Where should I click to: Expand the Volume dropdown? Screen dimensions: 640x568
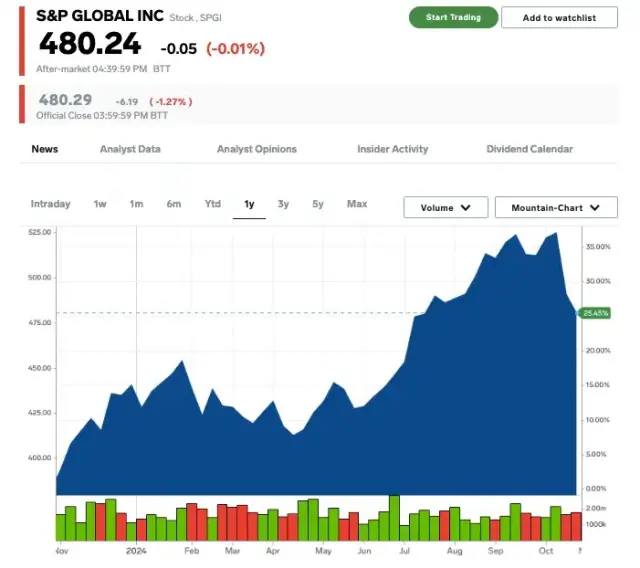point(446,208)
